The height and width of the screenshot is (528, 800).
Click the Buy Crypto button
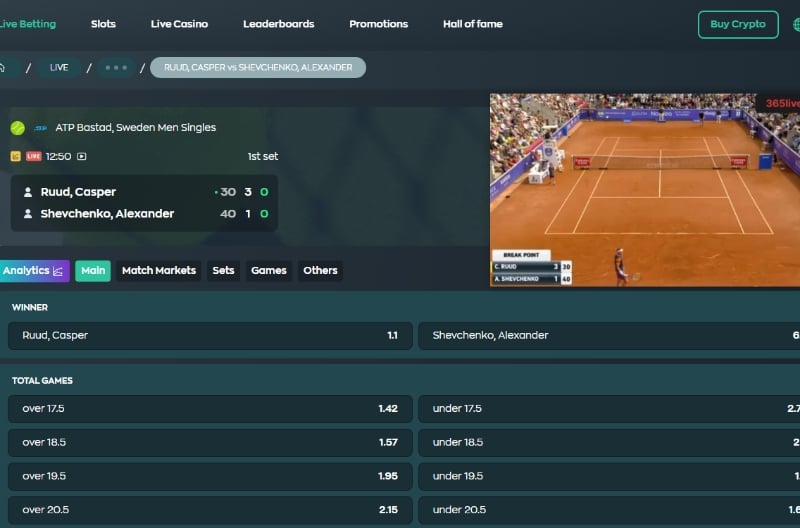pyautogui.click(x=738, y=24)
